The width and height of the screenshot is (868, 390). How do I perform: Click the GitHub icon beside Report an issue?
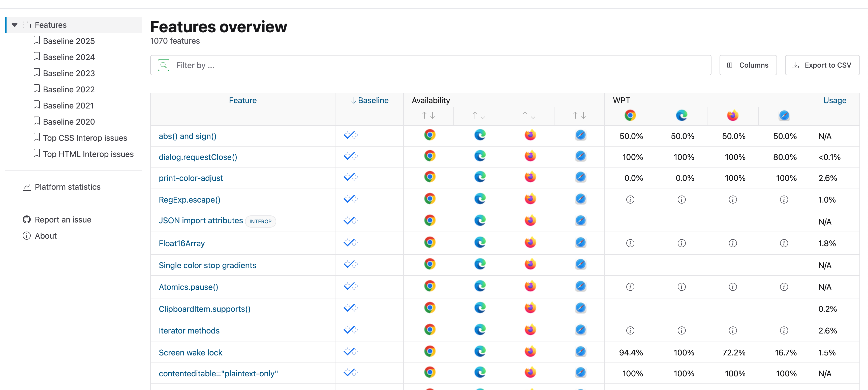[x=27, y=220]
